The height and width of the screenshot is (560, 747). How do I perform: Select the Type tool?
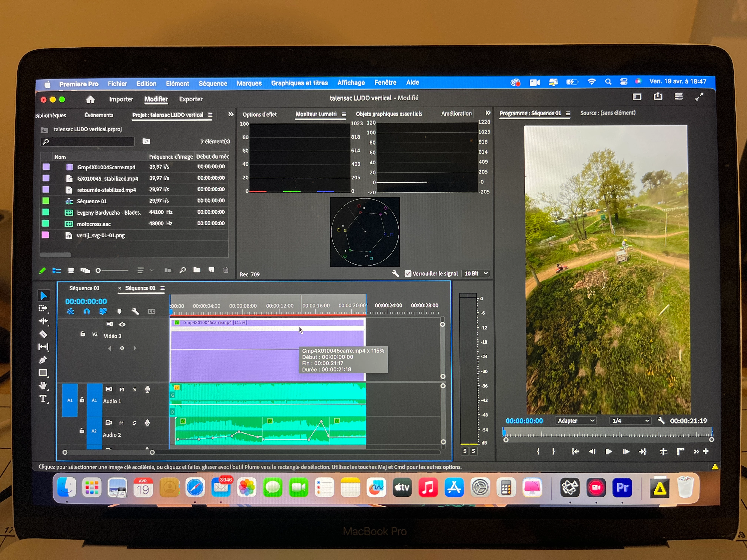pos(43,399)
